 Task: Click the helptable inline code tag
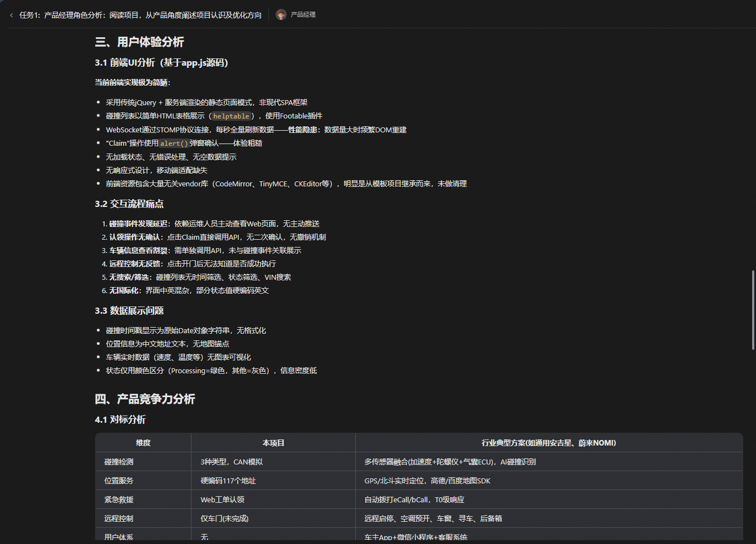coord(231,116)
